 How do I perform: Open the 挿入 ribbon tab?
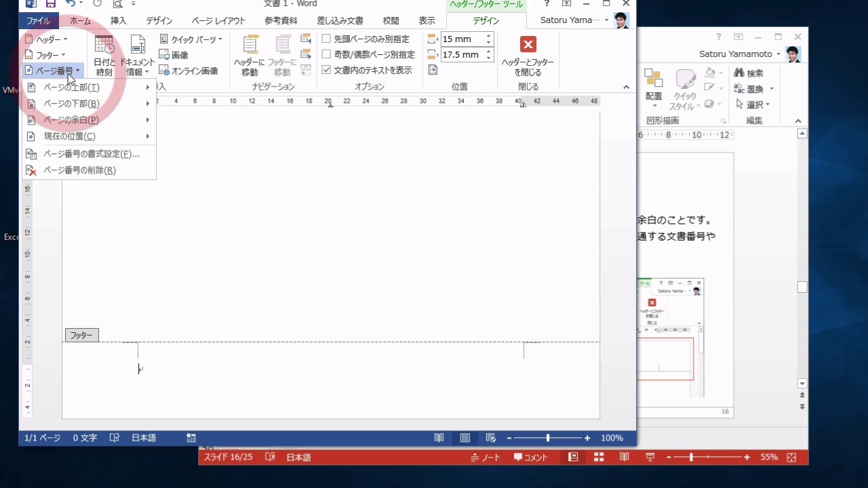pos(118,21)
